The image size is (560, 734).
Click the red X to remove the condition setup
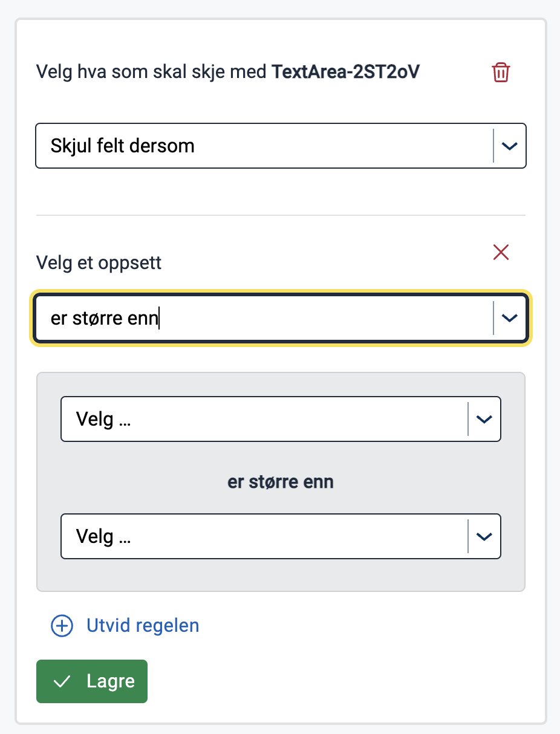coord(501,252)
